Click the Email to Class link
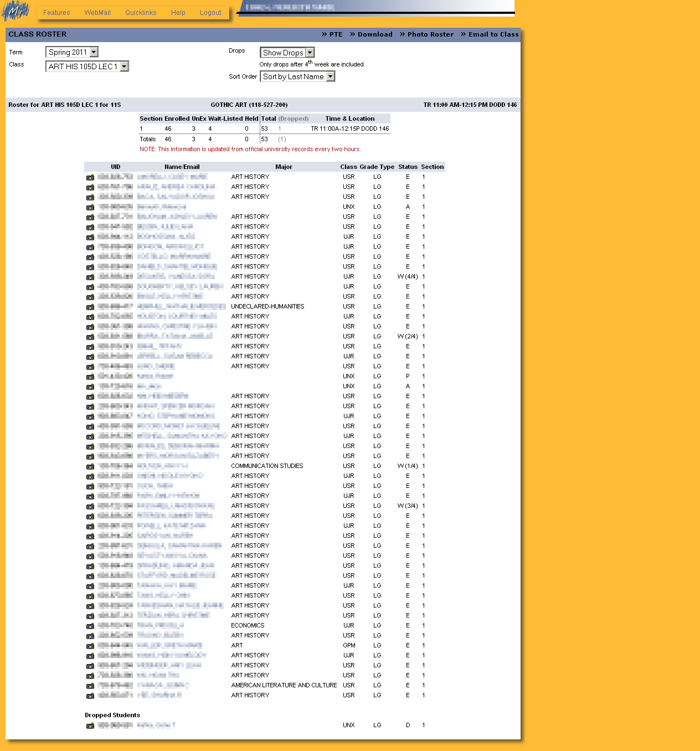This screenshot has height=751, width=700. pyautogui.click(x=493, y=34)
